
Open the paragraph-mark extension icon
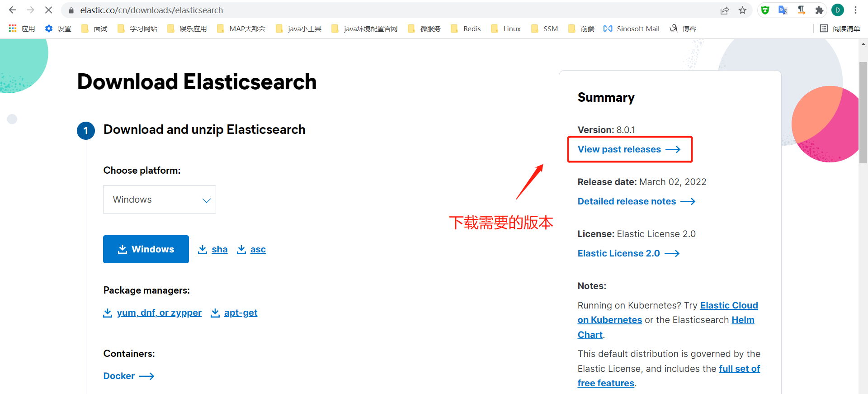[801, 10]
